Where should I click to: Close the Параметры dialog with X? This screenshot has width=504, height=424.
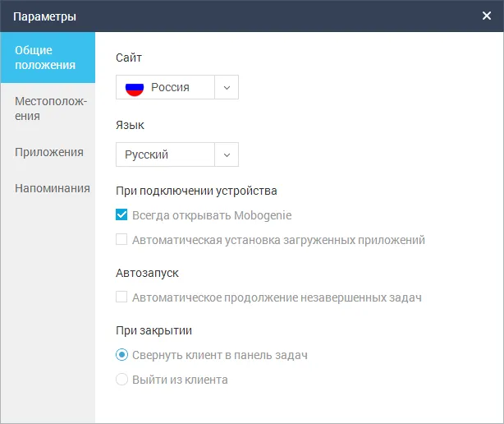(x=486, y=16)
